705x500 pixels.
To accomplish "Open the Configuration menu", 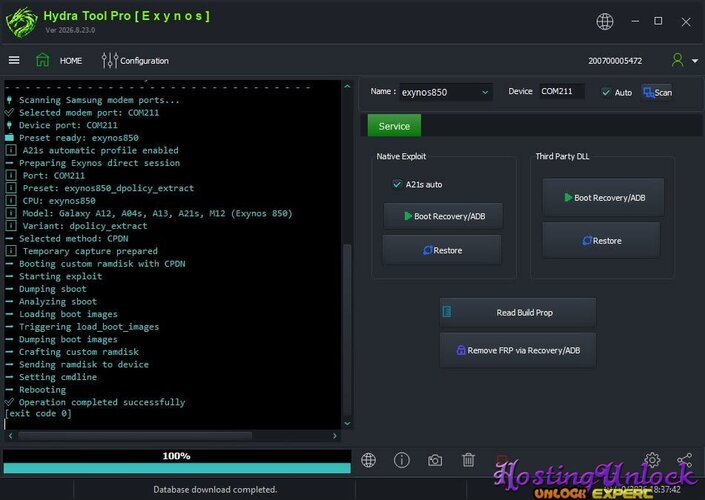I will 144,61.
